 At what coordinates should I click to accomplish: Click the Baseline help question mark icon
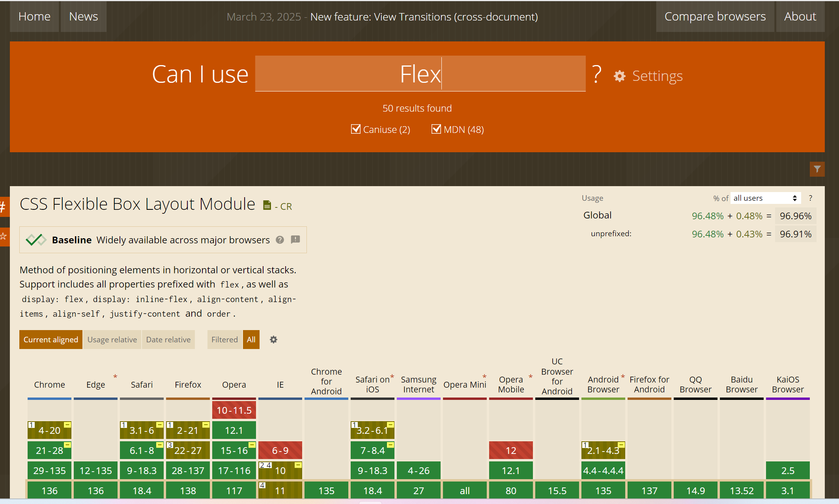tap(280, 240)
